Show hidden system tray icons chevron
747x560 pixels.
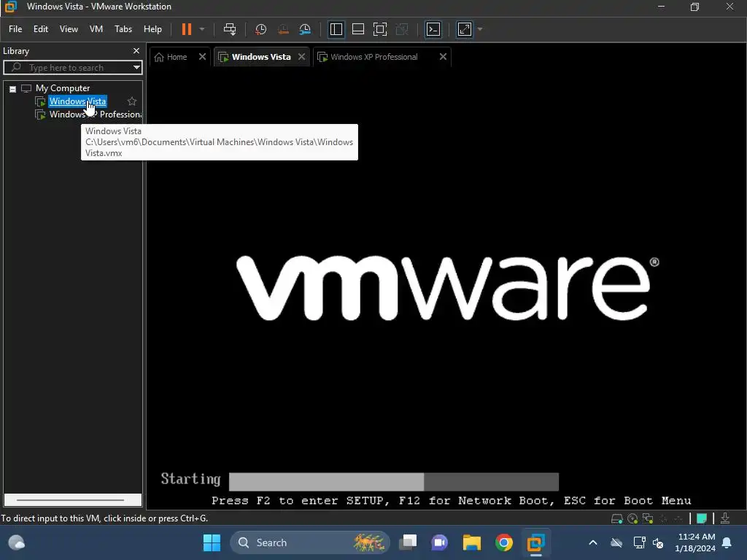[x=593, y=542]
